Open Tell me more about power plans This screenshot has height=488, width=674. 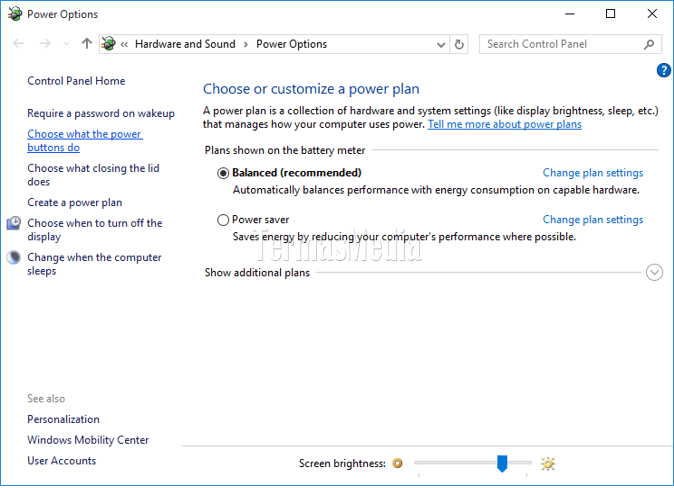point(505,124)
